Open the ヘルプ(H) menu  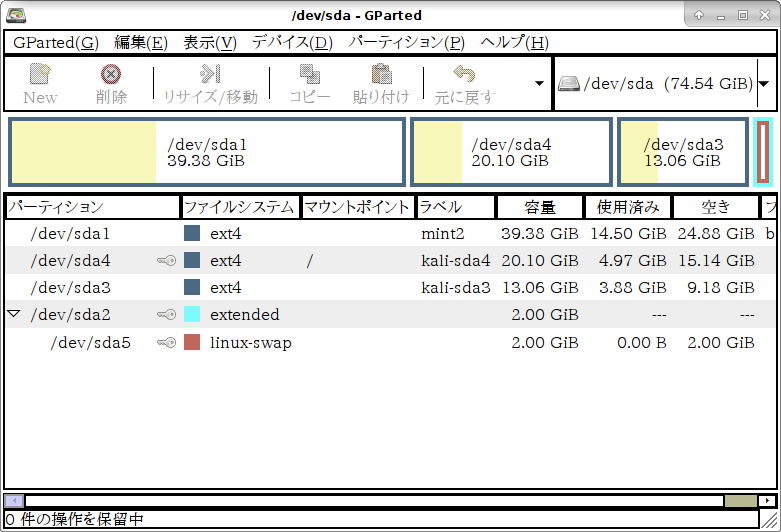click(514, 42)
